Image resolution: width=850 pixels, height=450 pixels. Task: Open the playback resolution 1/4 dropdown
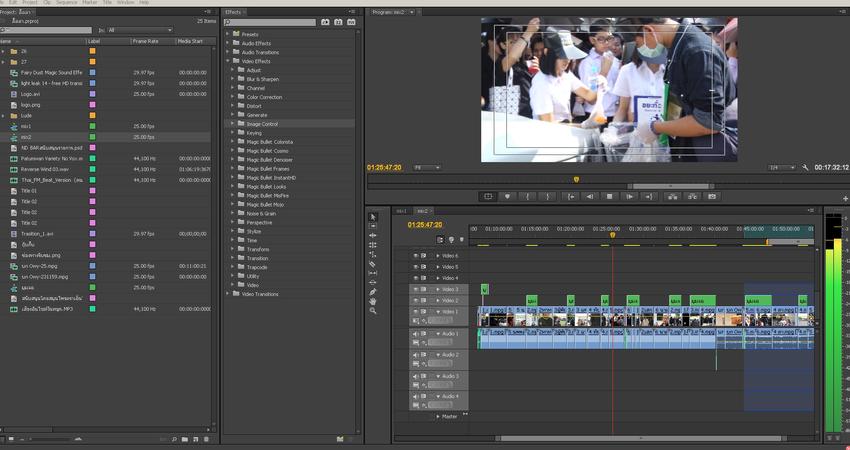pos(782,167)
